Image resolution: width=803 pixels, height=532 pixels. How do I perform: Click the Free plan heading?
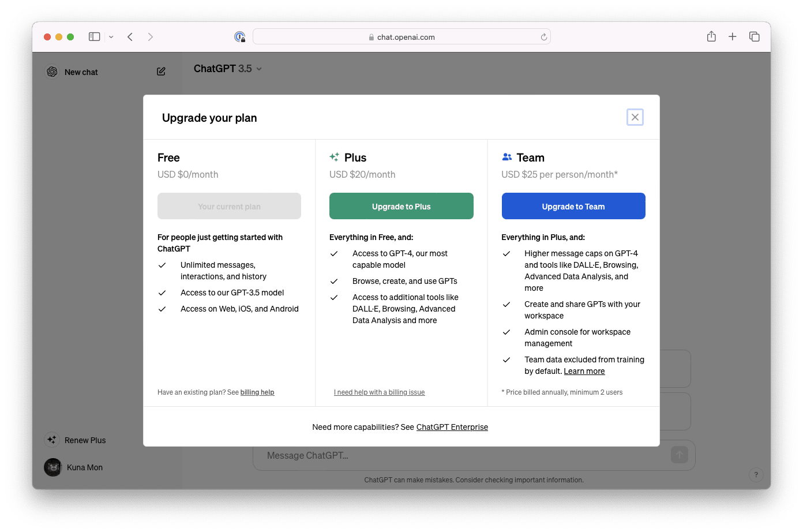click(x=168, y=158)
